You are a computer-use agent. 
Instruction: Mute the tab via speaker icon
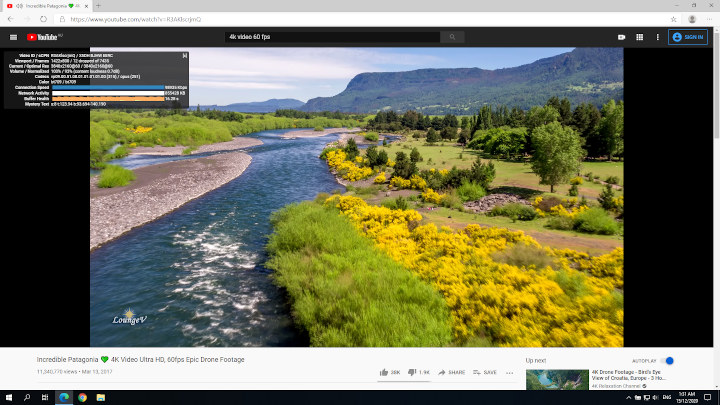[20, 6]
